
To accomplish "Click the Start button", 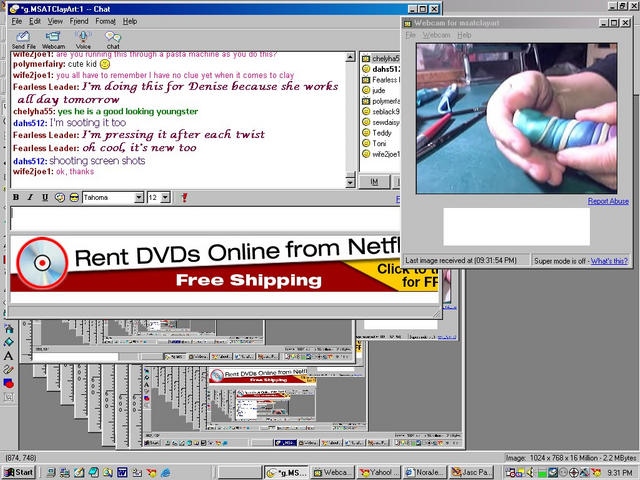I will 19,473.
